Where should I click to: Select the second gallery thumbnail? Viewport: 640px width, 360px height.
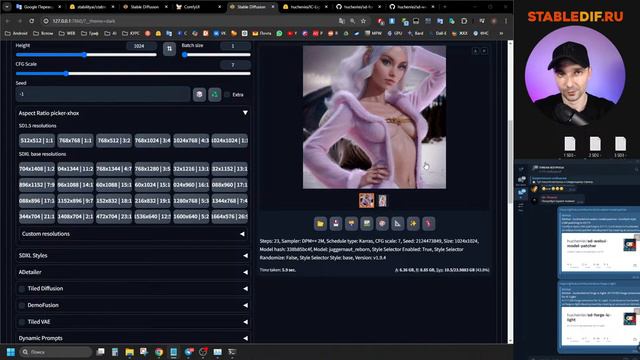coord(382,200)
